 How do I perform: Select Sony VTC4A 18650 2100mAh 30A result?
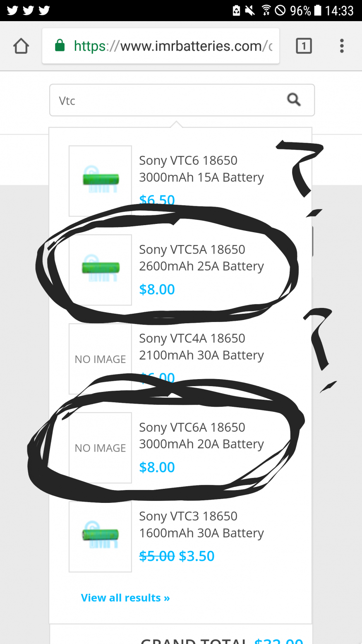(201, 347)
